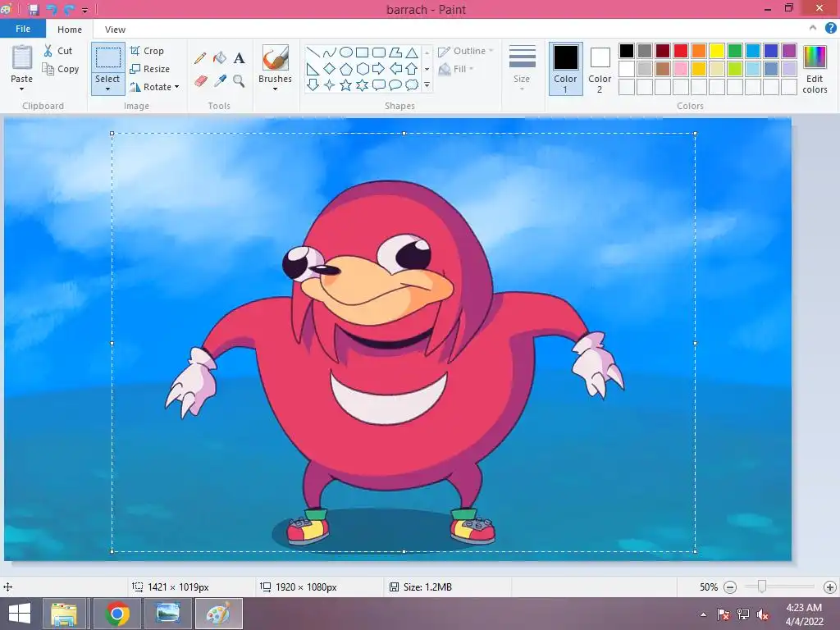Click the Paste clipboard button
The height and width of the screenshot is (630, 840).
click(22, 58)
